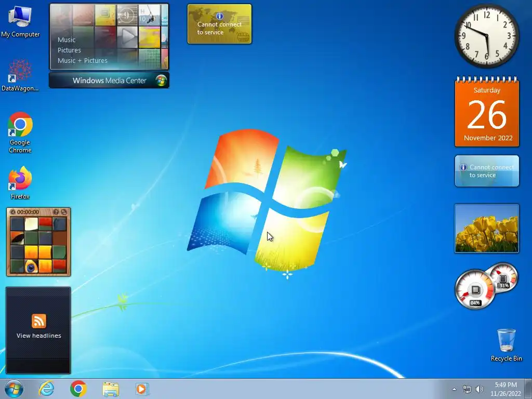The height and width of the screenshot is (399, 532).
Task: Select the Google Chrome desktop shortcut
Action: 20,132
